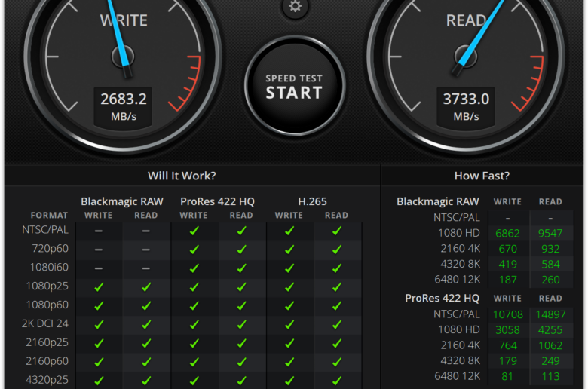Select the 1080p25 format row label
This screenshot has width=588, height=389.
pos(47,286)
